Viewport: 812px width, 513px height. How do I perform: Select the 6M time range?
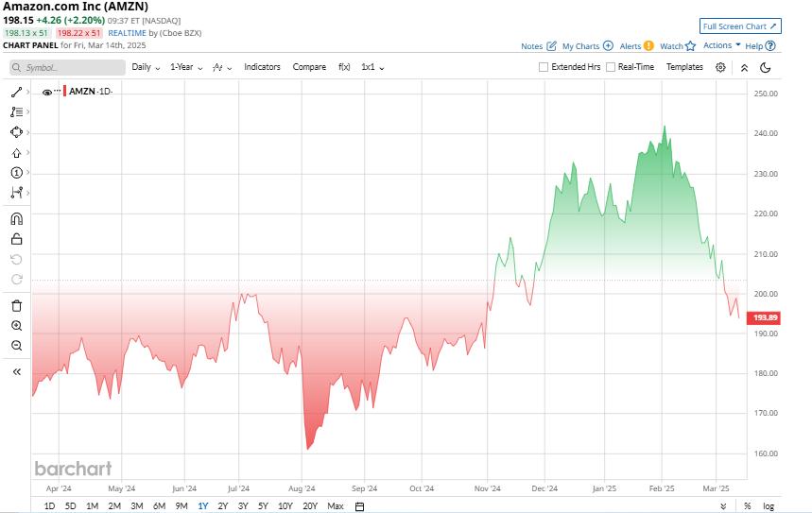[159, 506]
